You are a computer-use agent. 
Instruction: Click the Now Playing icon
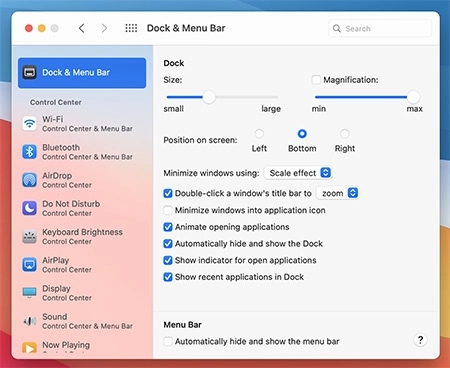click(29, 348)
